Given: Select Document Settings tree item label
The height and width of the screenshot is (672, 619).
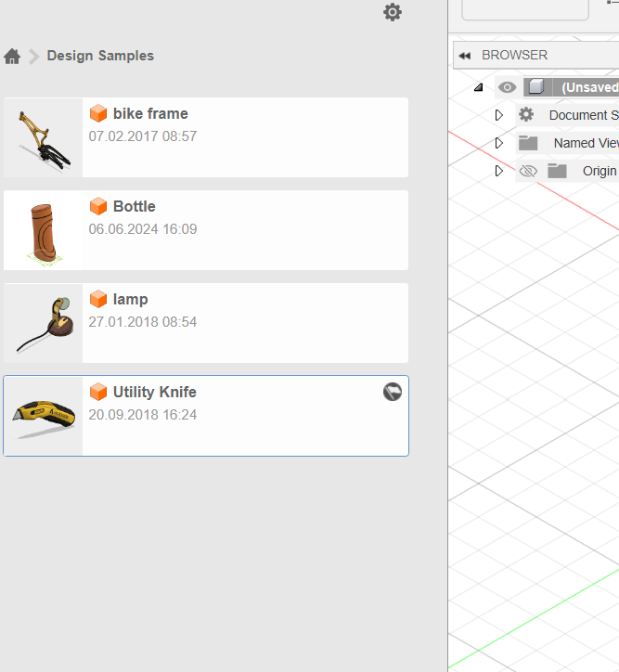Looking at the screenshot, I should (x=584, y=115).
